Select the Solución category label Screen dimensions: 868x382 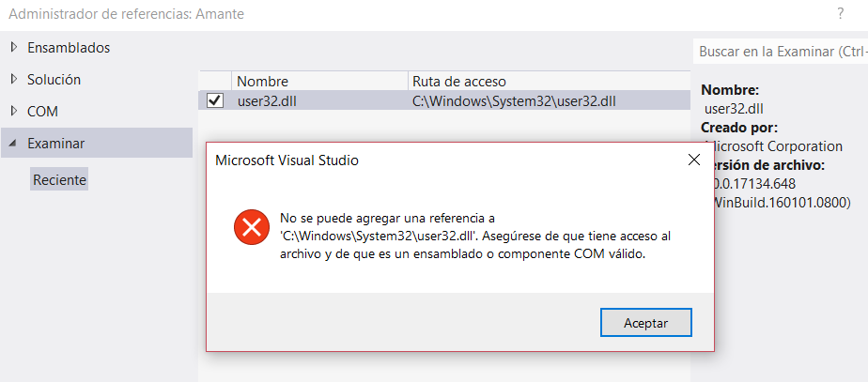[54, 80]
